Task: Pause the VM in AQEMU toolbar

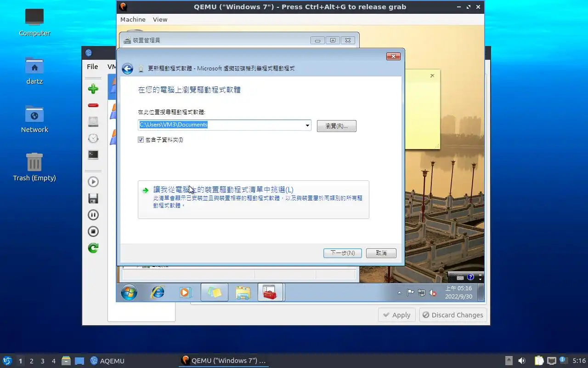Action: pyautogui.click(x=93, y=215)
